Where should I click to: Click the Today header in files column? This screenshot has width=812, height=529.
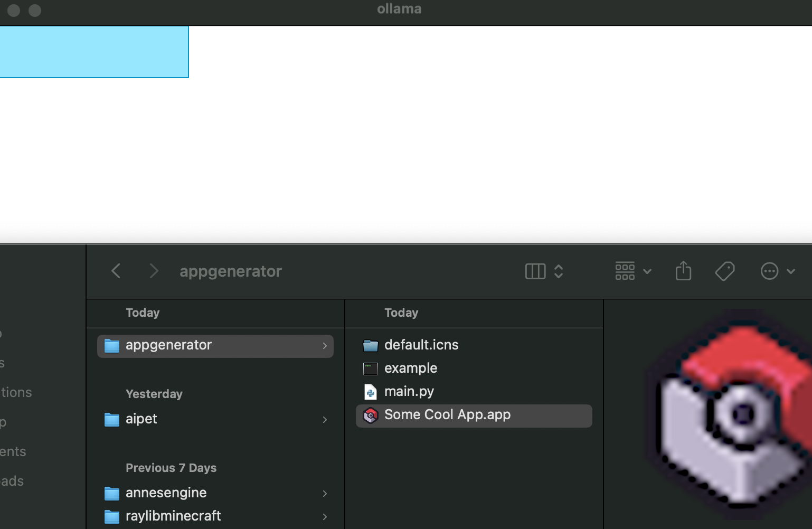(401, 313)
